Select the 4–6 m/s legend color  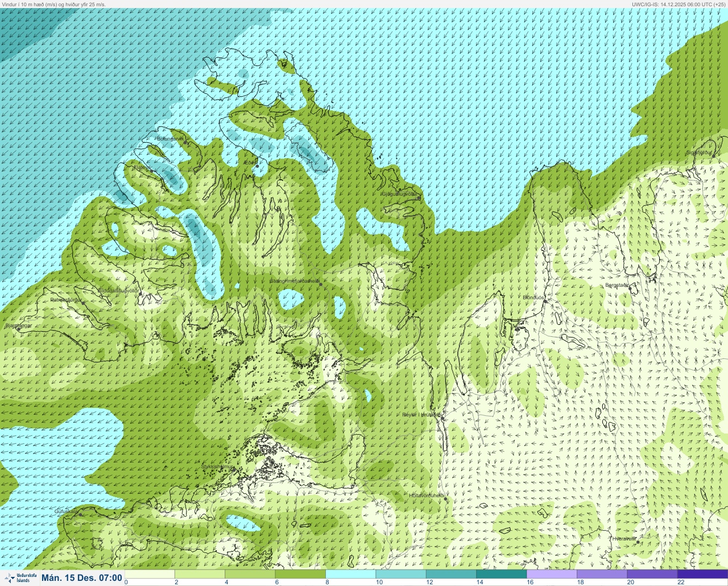pos(250,574)
